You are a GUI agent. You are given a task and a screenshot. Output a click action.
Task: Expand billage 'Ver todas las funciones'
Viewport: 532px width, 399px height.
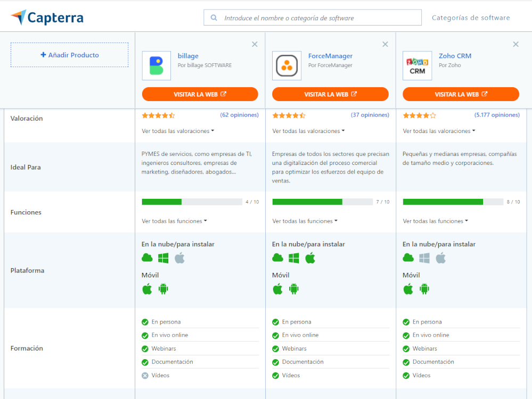coord(174,221)
